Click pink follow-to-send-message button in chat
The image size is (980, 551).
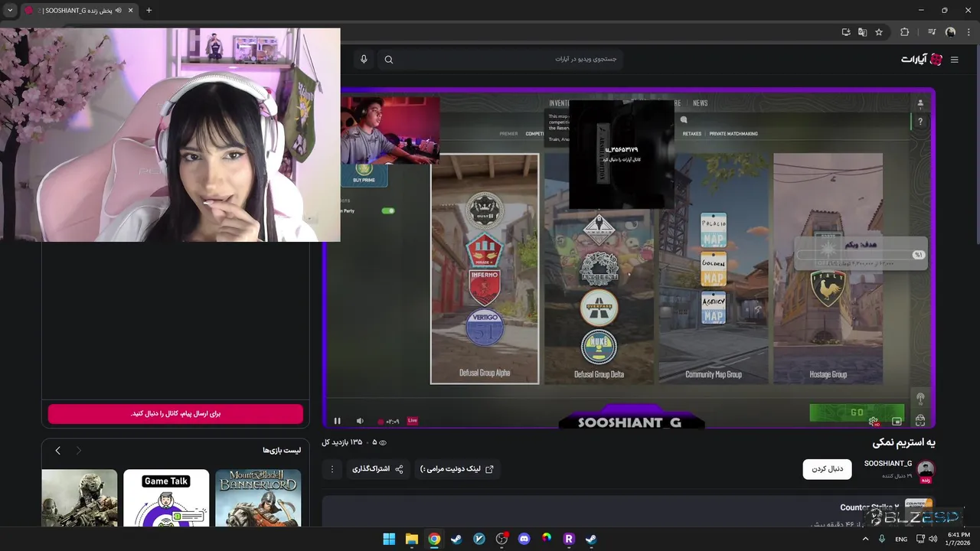tap(175, 413)
